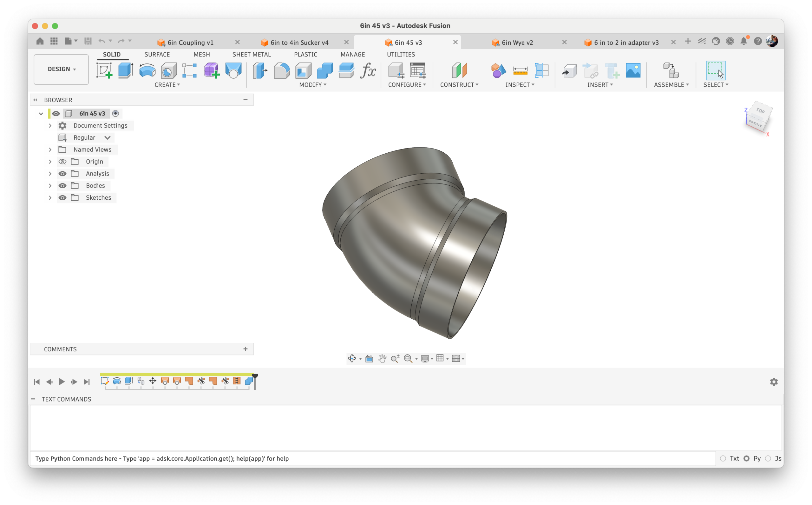Expand the Sketches folder tree
Screen dimensions: 812x505
point(50,198)
